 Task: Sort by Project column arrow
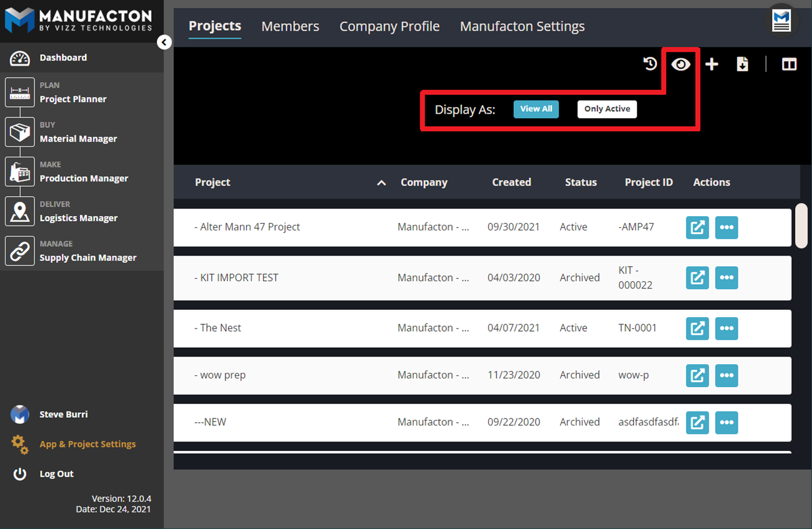coord(381,183)
